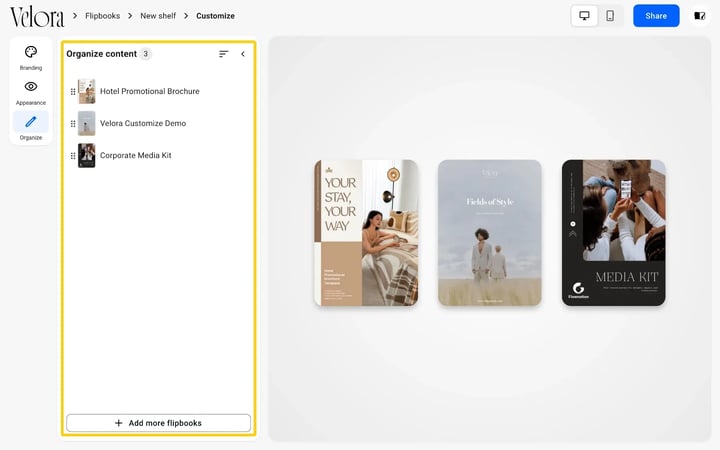Image resolution: width=720 pixels, height=450 pixels.
Task: Collapse the Organize content panel
Action: tap(243, 54)
